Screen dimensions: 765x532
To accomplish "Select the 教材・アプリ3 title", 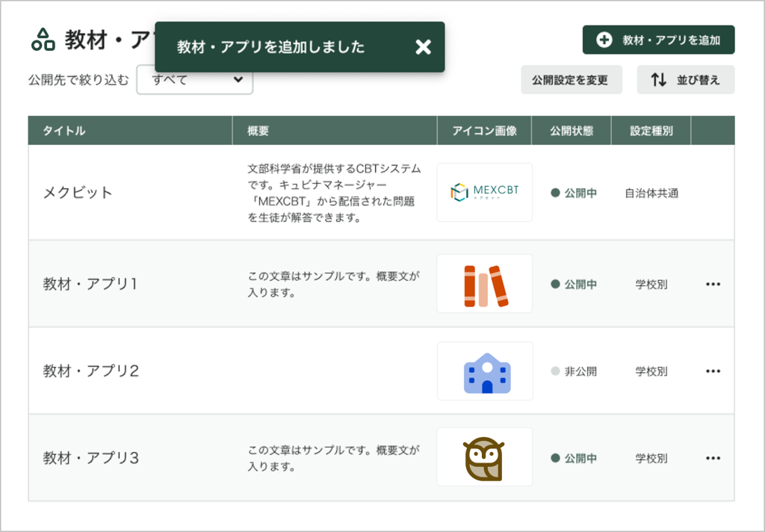I will 90,458.
